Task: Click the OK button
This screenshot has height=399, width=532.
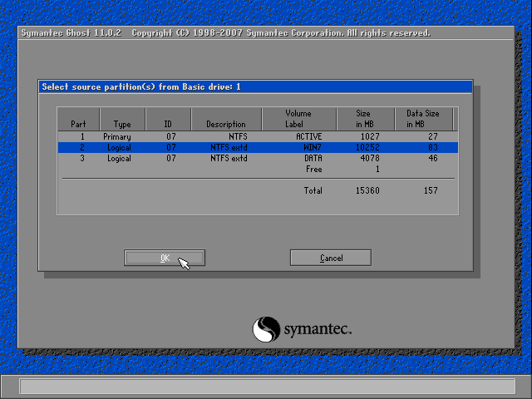Action: coord(164,258)
